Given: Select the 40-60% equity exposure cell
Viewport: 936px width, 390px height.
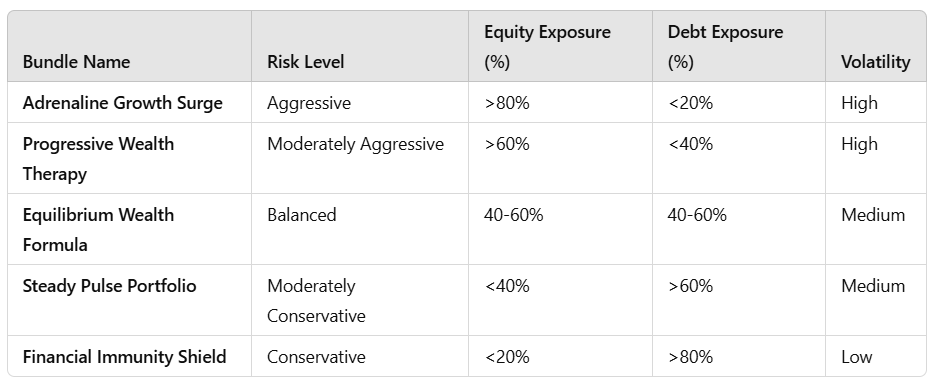Looking at the screenshot, I should pyautogui.click(x=513, y=215).
